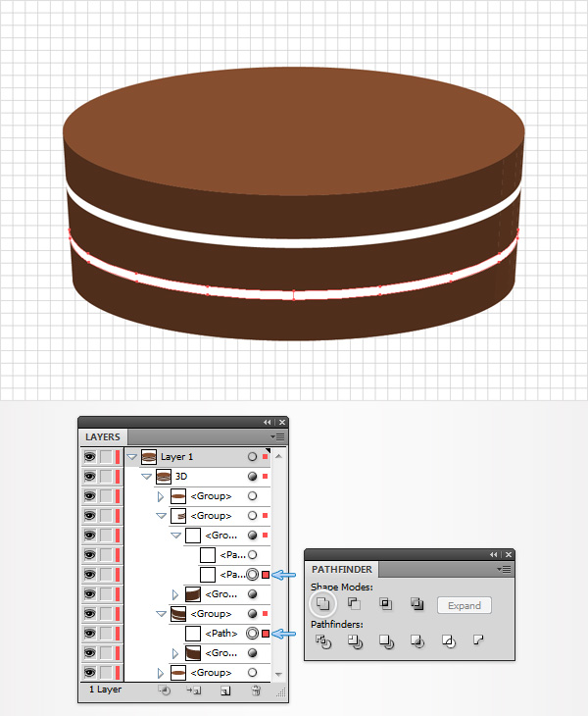Apply the Merge pathfinder
This screenshot has height=716, width=588.
[x=386, y=641]
